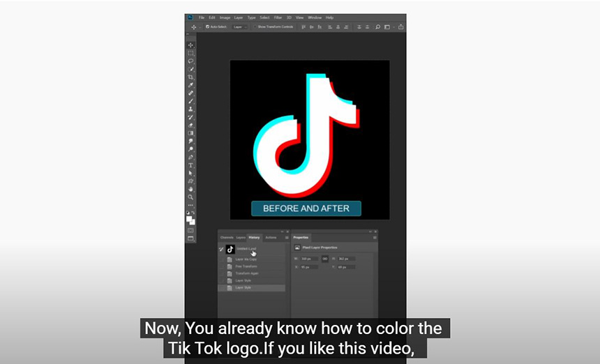This screenshot has height=364, width=600.
Task: Collapse the History panel group
Action: [x=283, y=232]
